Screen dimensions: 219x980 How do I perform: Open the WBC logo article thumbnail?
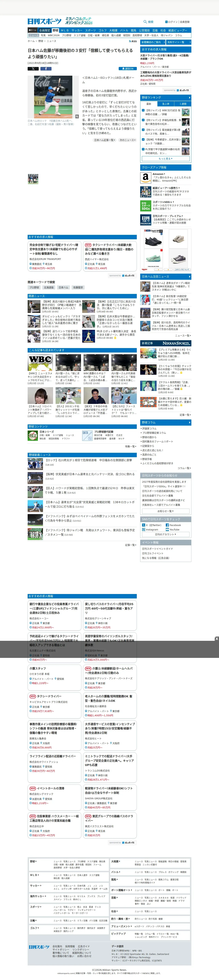click(40, 363)
